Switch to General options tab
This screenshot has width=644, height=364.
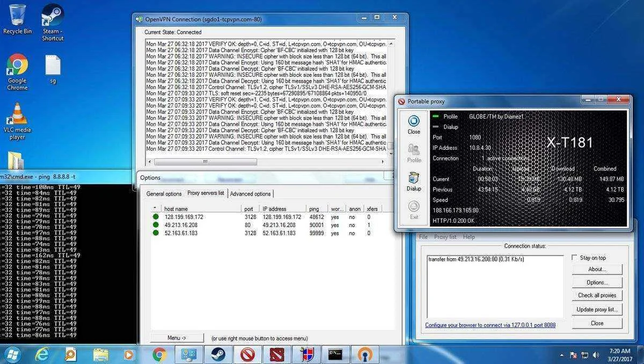pyautogui.click(x=164, y=193)
